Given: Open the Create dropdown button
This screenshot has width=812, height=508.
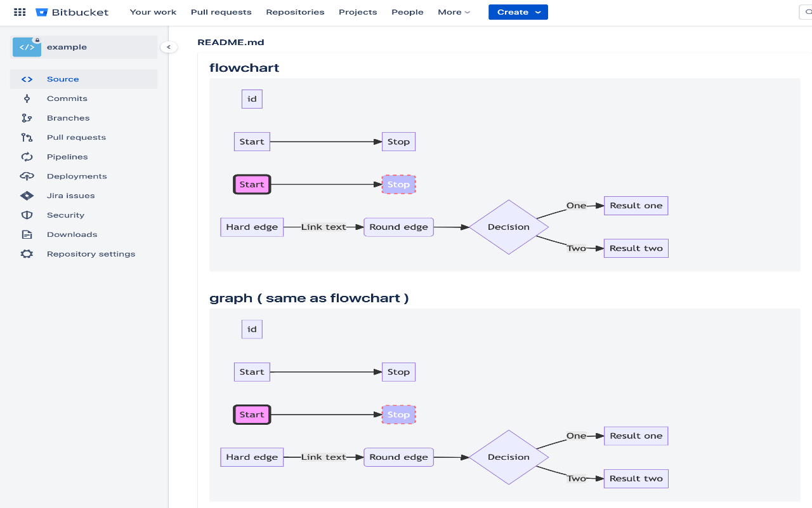Looking at the screenshot, I should [518, 12].
